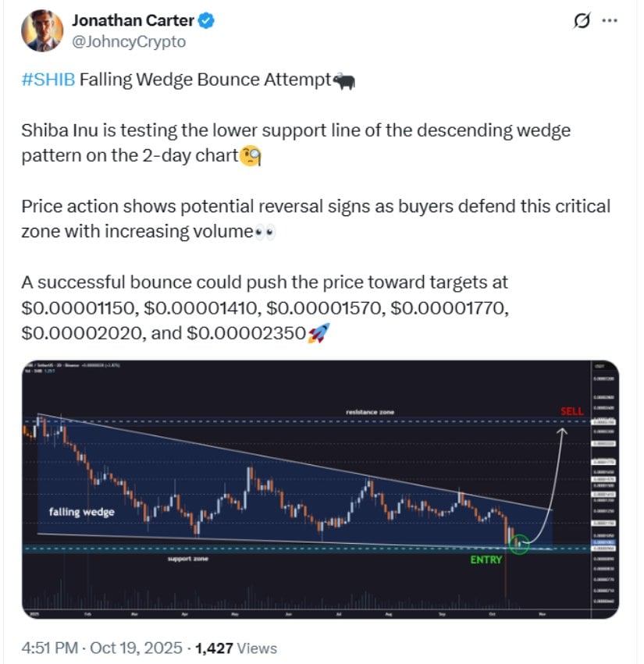The width and height of the screenshot is (644, 664).
Task: Click the 1,427 Views count
Action: [x=236, y=648]
